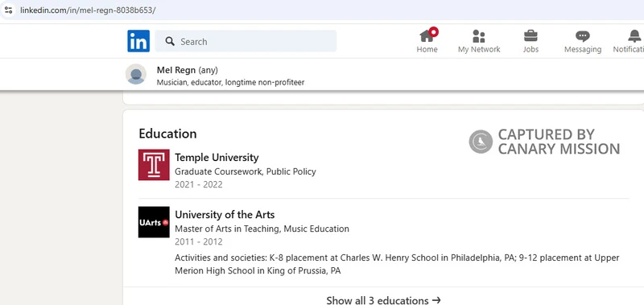Click the Home red notification badge
Viewport: 644px width, 305px height.
(433, 31)
